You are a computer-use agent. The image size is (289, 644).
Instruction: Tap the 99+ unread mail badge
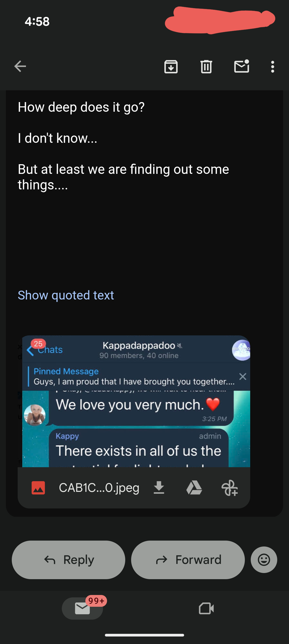click(x=96, y=601)
